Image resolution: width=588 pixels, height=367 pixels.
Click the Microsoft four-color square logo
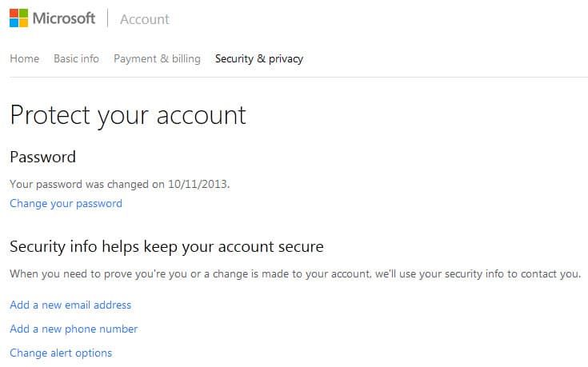click(18, 18)
